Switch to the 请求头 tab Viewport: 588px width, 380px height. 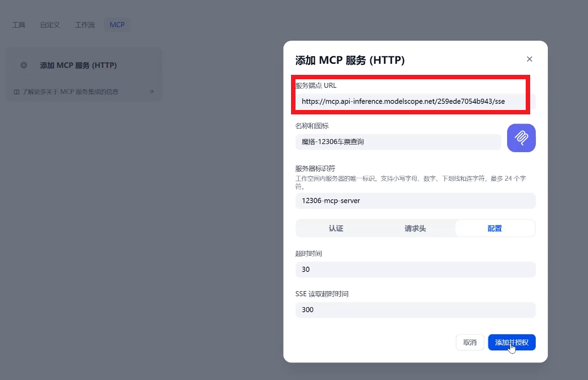point(415,228)
